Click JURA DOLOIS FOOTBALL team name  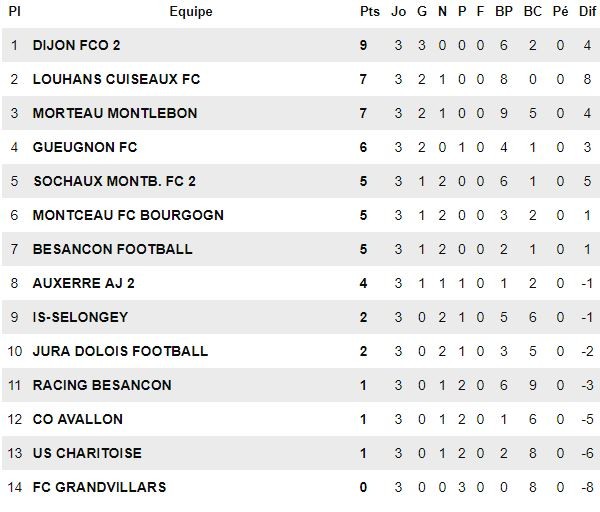tap(121, 351)
